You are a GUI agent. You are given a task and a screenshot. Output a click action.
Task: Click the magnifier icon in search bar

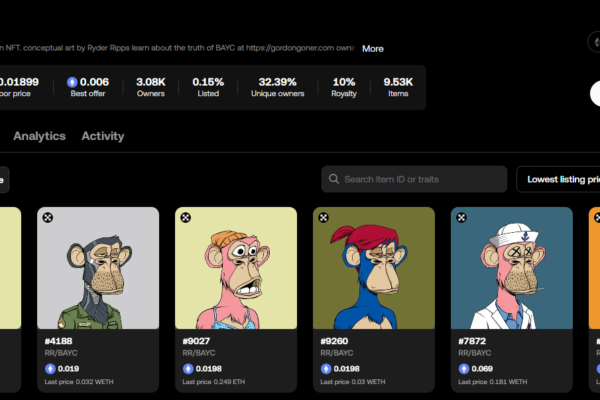(334, 179)
